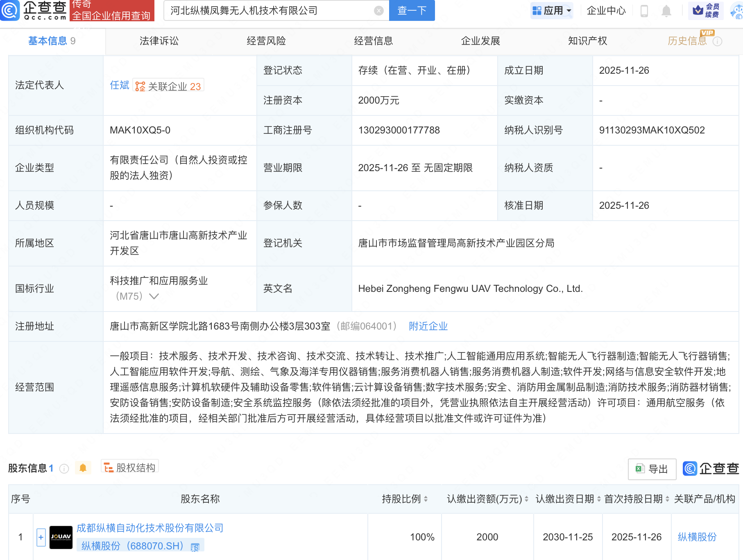Expand the 国标行业 M75 chevron
The width and height of the screenshot is (743, 560).
click(x=154, y=296)
